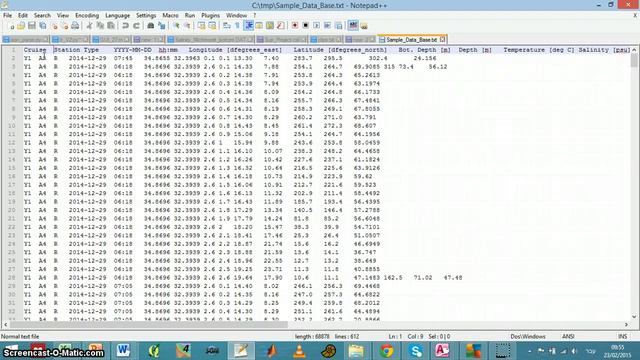The width and height of the screenshot is (640, 360).
Task: Click the horizontal scrollbar thumb
Action: [x=148, y=324]
